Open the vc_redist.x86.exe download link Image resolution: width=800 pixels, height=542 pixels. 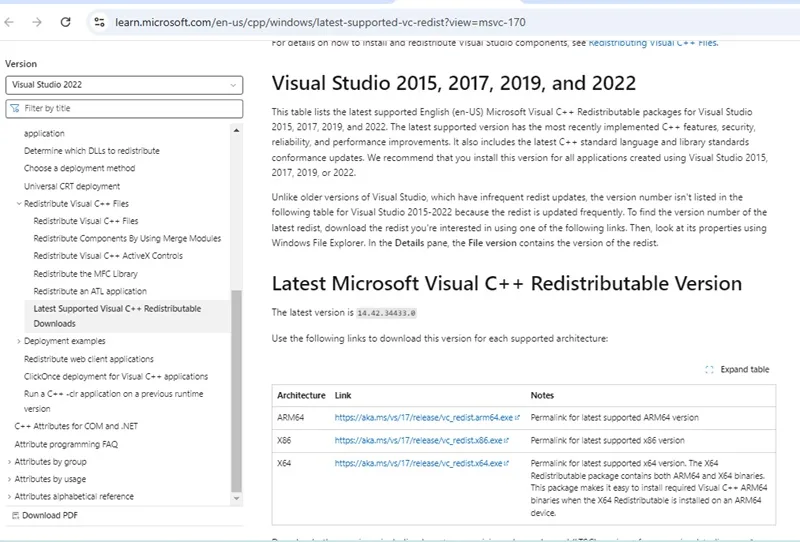pos(418,440)
